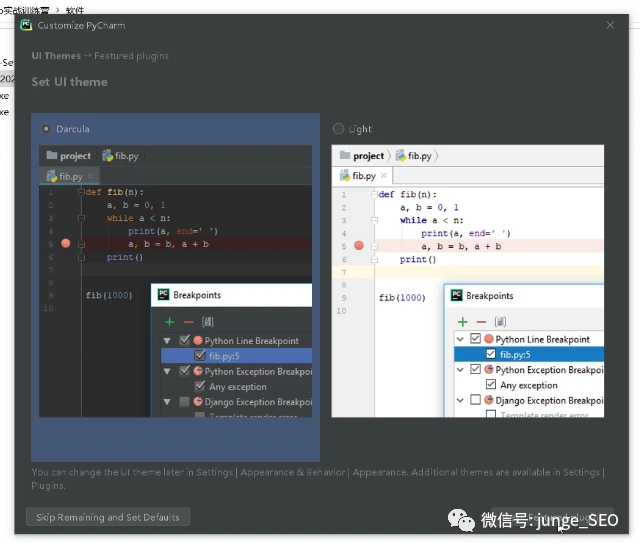
Task: Select the Light theme radio button
Action: pos(338,129)
